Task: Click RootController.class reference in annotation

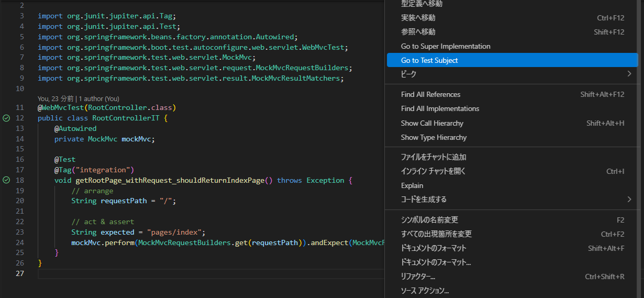Action: point(130,108)
